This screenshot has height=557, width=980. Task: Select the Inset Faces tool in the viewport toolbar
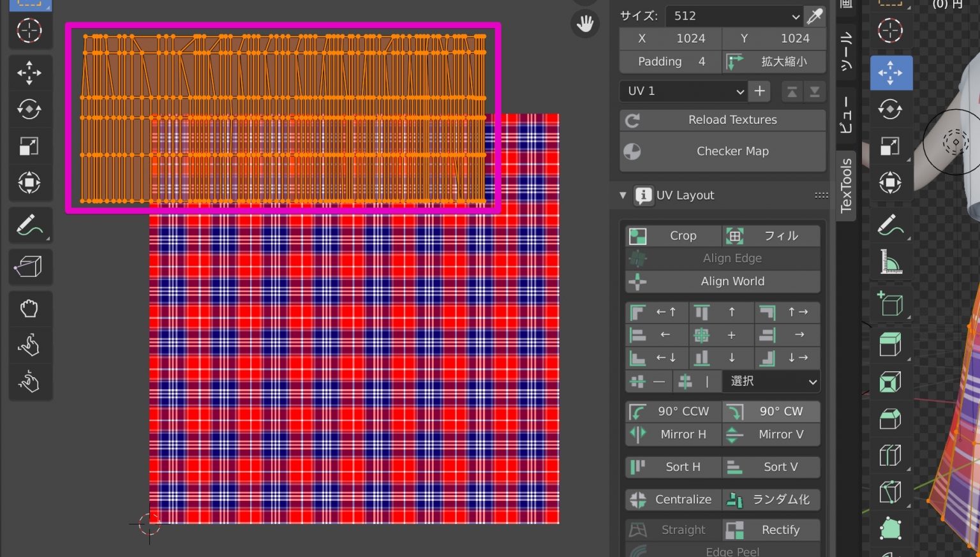coord(891,381)
